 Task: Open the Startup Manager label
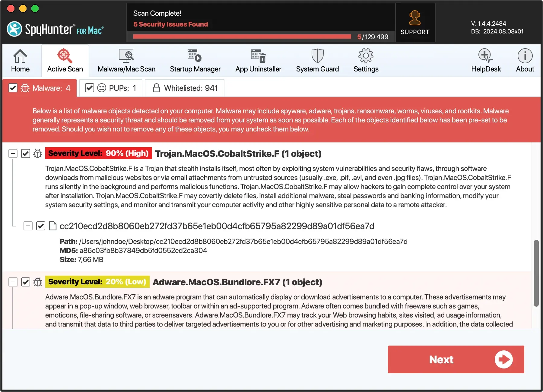pyautogui.click(x=195, y=69)
